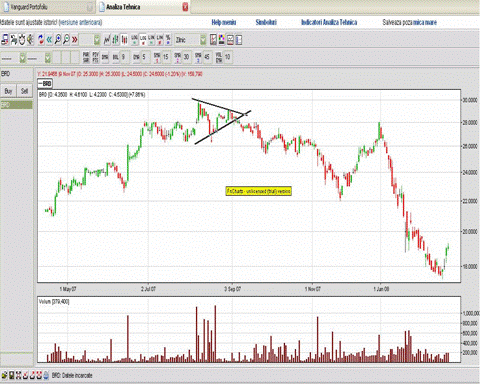The width and height of the screenshot is (480, 384).
Task: Click the period field showing 30
Action: [x=186, y=57]
